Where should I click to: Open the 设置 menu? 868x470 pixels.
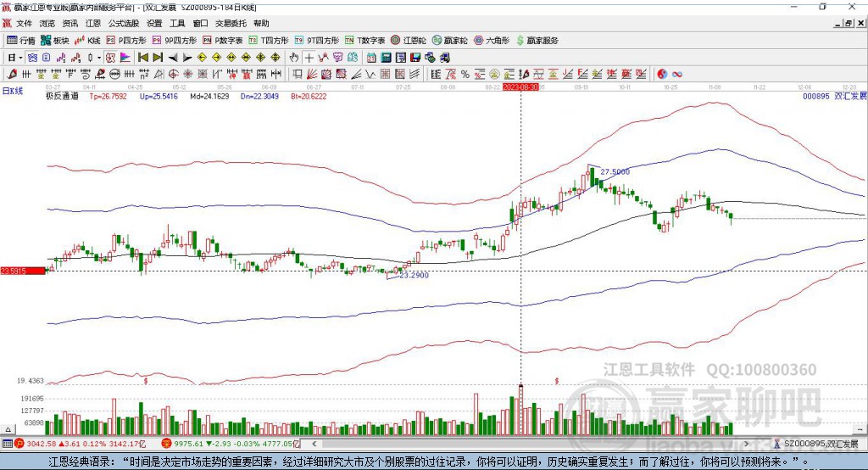pyautogui.click(x=154, y=23)
